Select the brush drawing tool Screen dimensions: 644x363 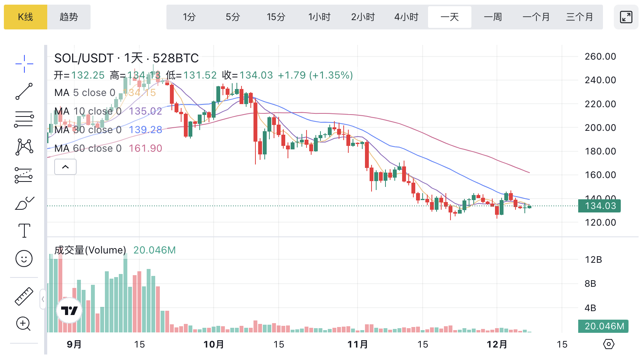[x=24, y=203]
